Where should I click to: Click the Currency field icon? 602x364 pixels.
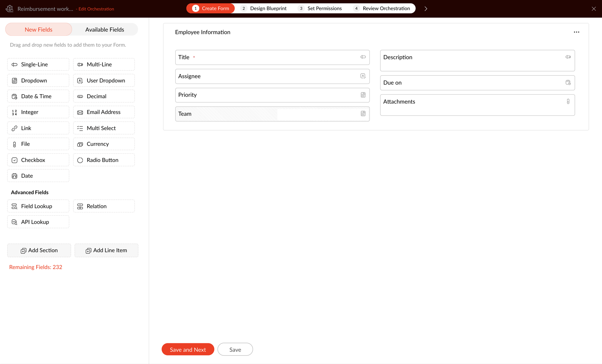click(x=80, y=144)
